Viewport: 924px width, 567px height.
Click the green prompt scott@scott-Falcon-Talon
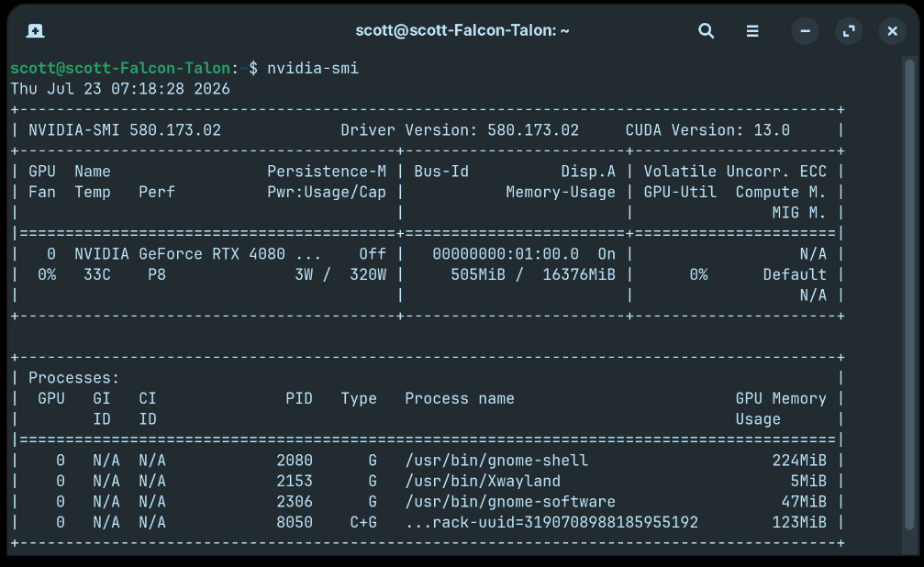(120, 69)
